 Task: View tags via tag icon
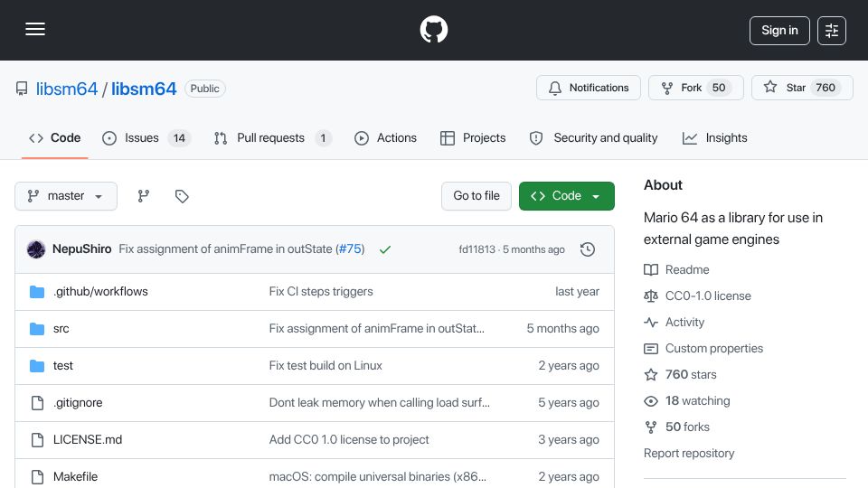coord(182,196)
